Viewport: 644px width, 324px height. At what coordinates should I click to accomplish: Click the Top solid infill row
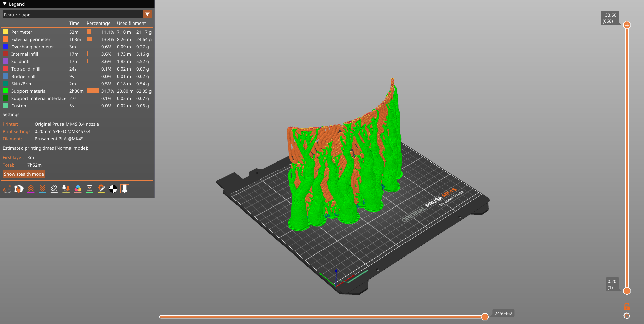[x=77, y=69]
